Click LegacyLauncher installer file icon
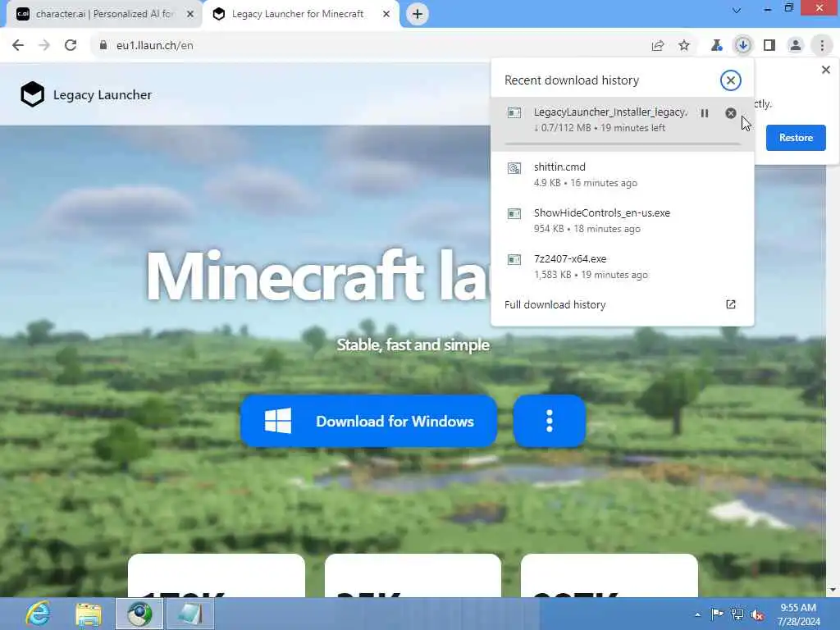This screenshot has height=630, width=840. pos(514,112)
